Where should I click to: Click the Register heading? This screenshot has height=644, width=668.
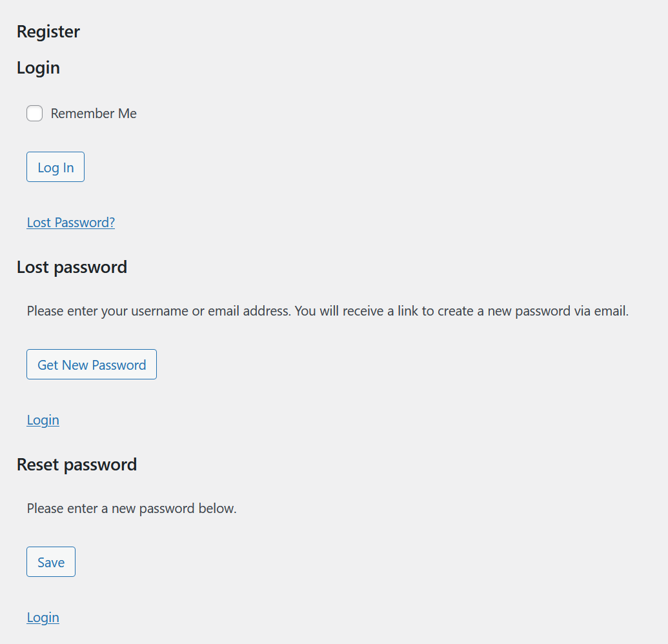coord(48,32)
